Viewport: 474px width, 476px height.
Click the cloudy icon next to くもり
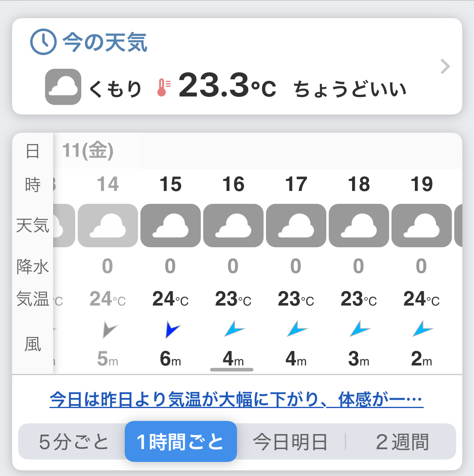63,87
